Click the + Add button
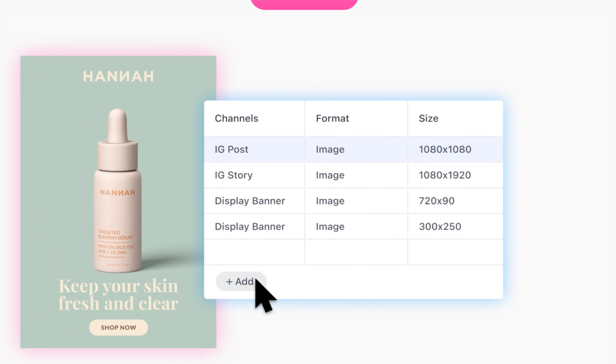616x364 pixels. 239,282
